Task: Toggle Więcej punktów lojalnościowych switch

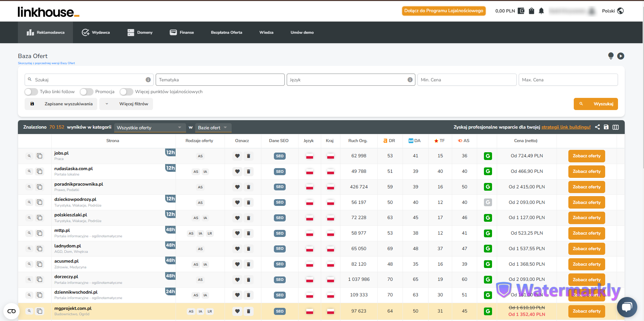Action: [x=126, y=92]
